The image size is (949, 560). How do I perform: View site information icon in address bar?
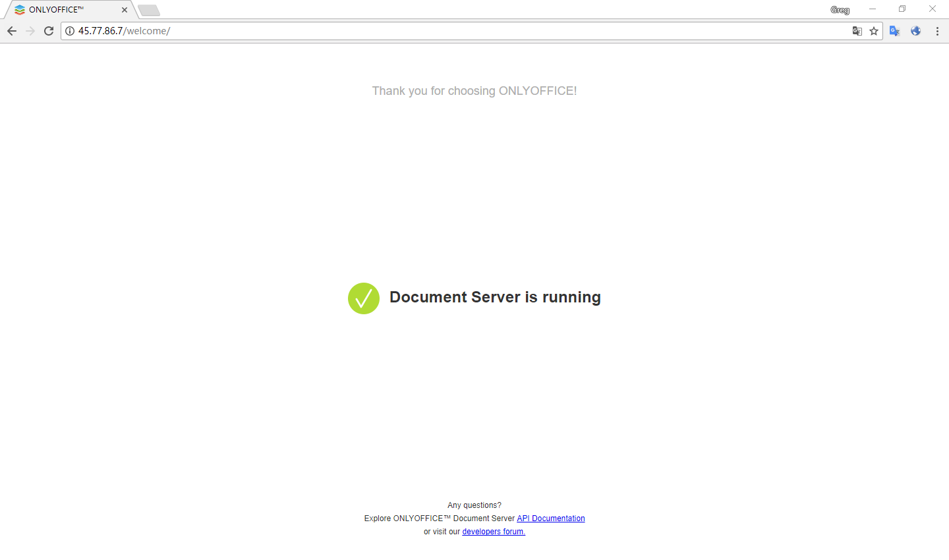[70, 31]
